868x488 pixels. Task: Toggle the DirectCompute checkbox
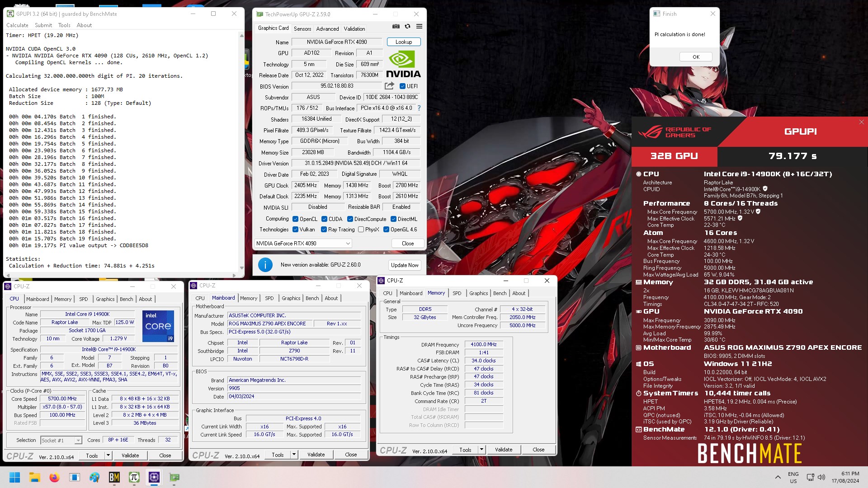tap(350, 219)
